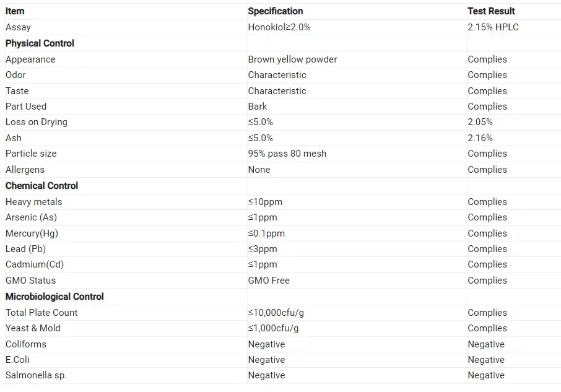This screenshot has height=392, width=561.
Task: Click the "2.15% HPLC" test result
Action: pyautogui.click(x=493, y=27)
